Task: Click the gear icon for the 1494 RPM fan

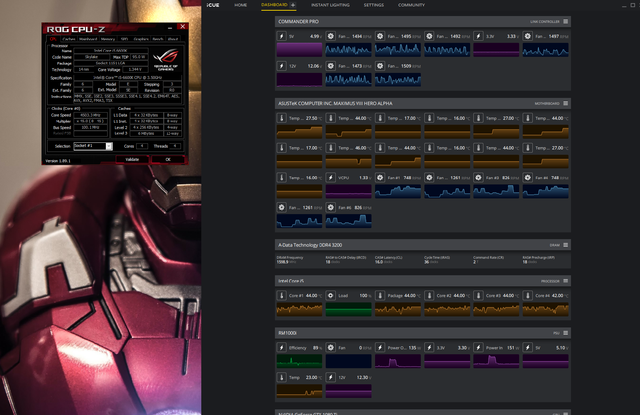Action: coord(331,36)
